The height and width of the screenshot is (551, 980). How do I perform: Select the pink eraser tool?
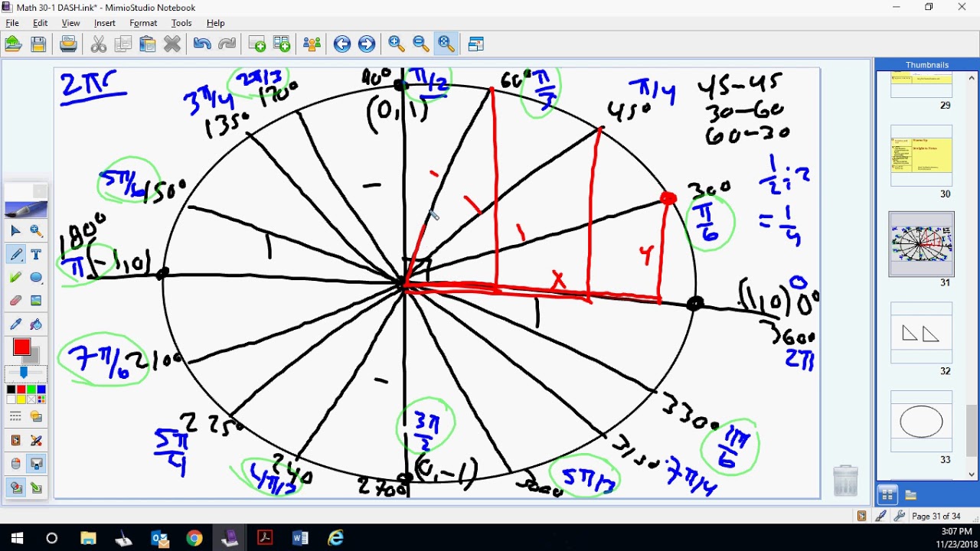click(16, 301)
